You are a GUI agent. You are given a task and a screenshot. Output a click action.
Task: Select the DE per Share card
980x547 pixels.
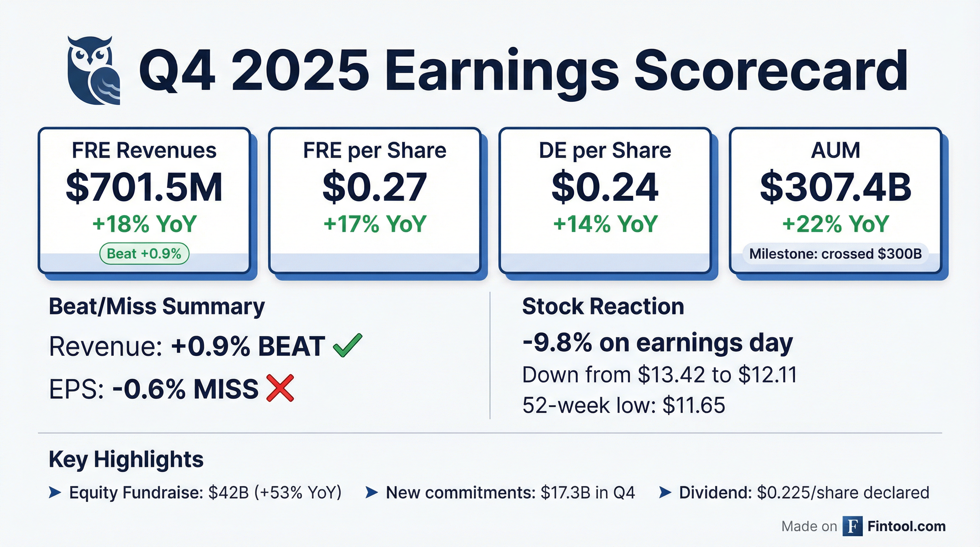click(x=605, y=200)
